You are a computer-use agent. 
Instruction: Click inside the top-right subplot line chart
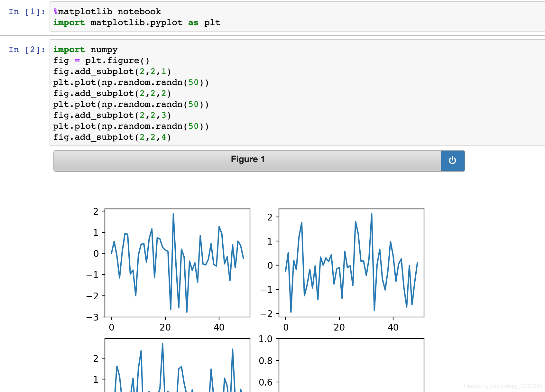point(352,263)
